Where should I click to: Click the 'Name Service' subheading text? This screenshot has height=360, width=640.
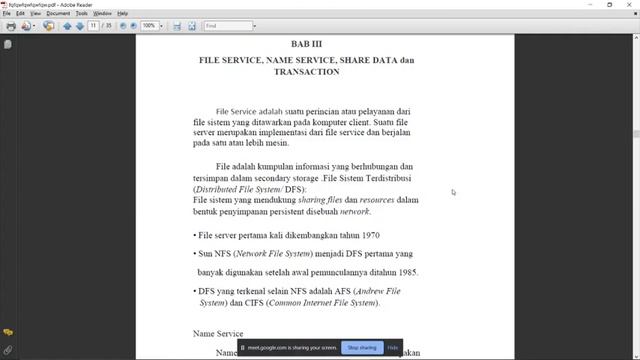click(x=218, y=333)
